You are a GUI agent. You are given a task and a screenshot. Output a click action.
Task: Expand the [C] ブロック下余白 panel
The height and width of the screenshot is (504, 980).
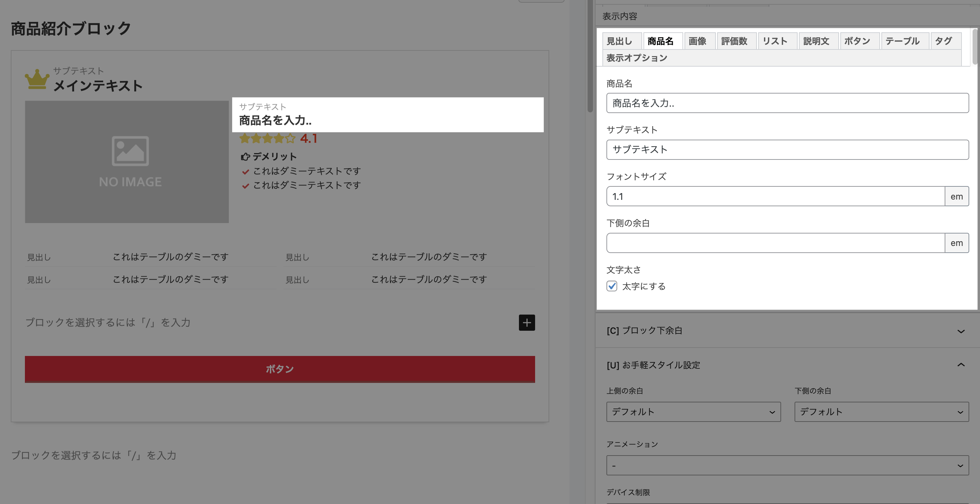click(x=788, y=330)
